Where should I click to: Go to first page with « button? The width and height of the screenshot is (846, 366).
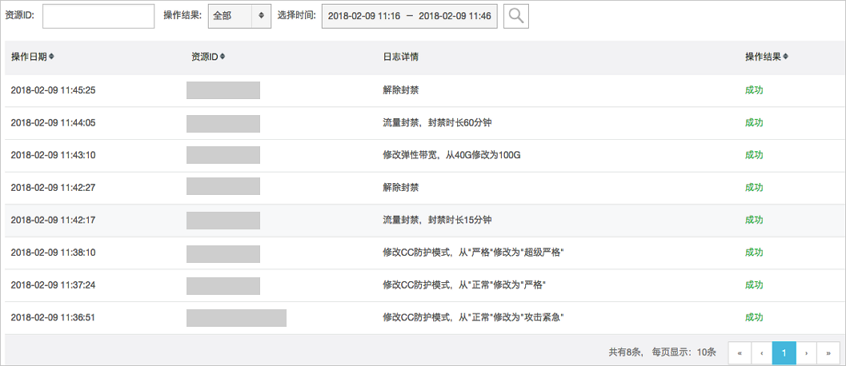pyautogui.click(x=739, y=353)
